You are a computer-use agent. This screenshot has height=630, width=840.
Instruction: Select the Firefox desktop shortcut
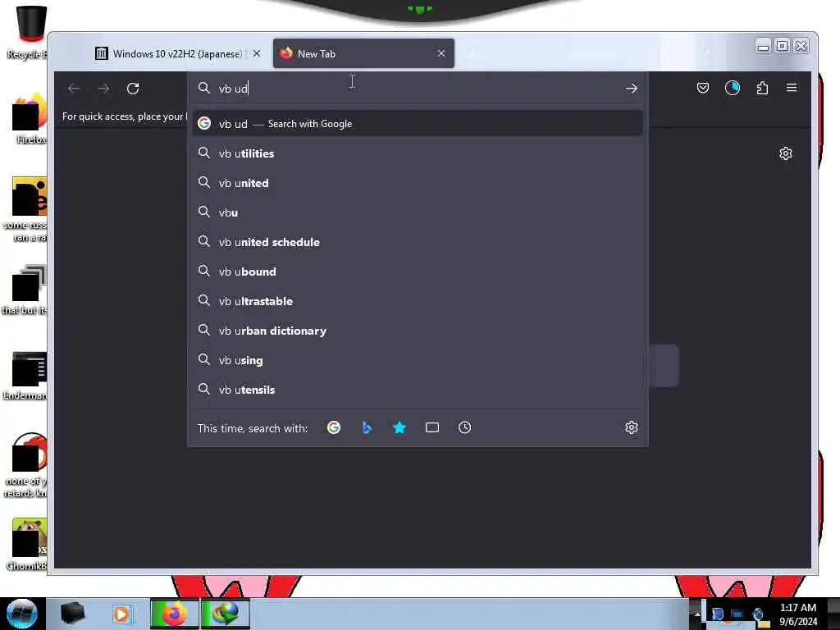(29, 119)
